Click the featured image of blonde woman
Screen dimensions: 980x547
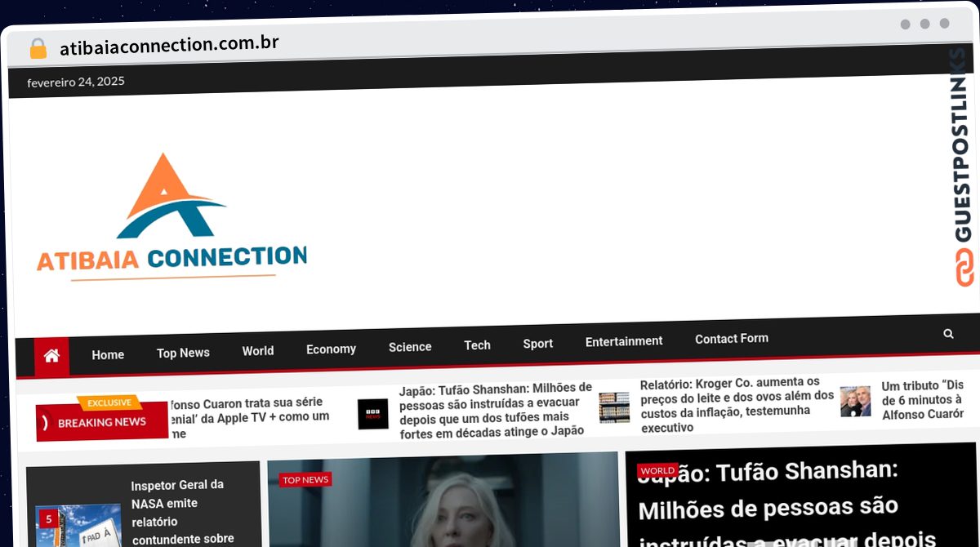point(443,500)
